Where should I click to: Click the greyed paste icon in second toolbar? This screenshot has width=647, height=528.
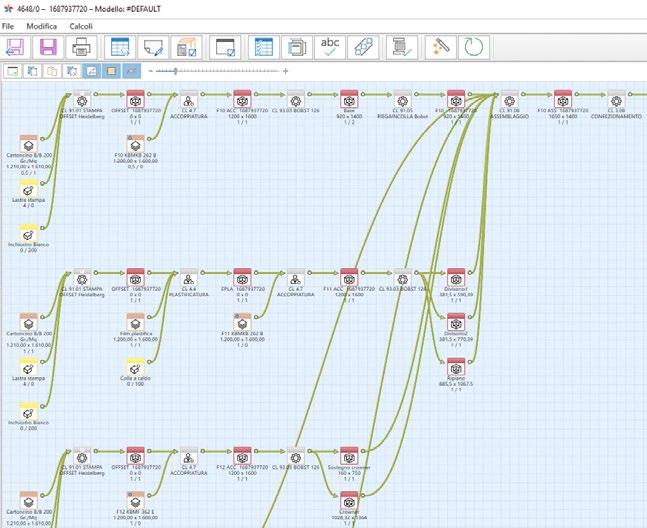pyautogui.click(x=52, y=71)
